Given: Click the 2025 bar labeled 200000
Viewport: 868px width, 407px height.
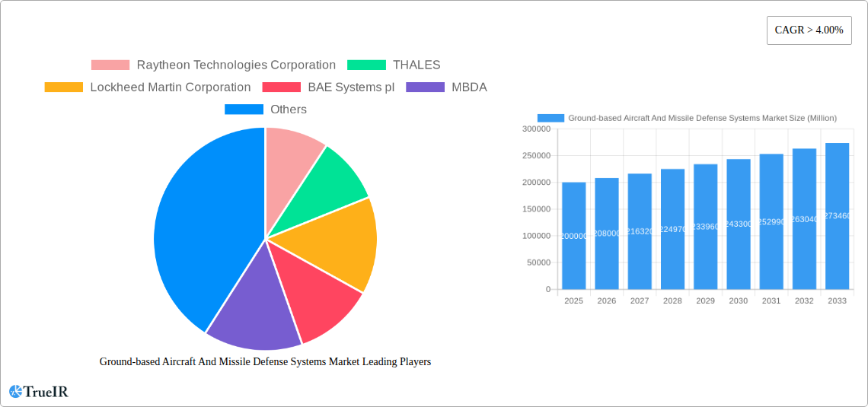Looking at the screenshot, I should [x=573, y=236].
